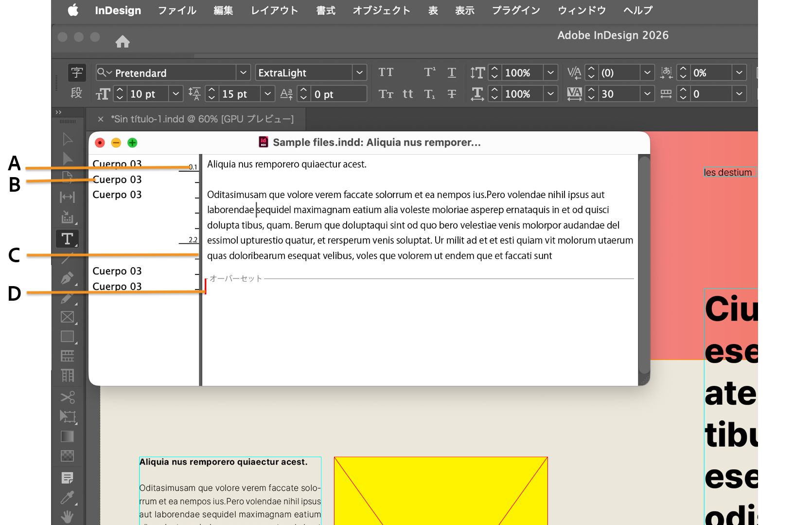Viewport: 812px width, 525px height.
Task: Open the InDesign application menu
Action: click(x=118, y=10)
